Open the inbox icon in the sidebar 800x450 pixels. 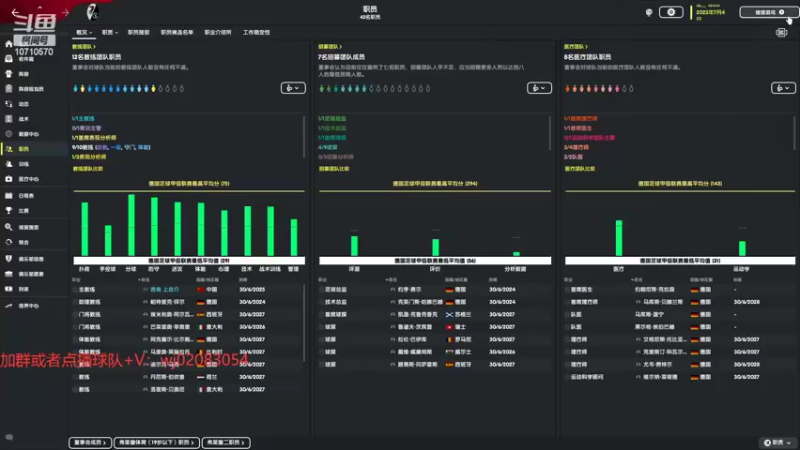point(9,59)
